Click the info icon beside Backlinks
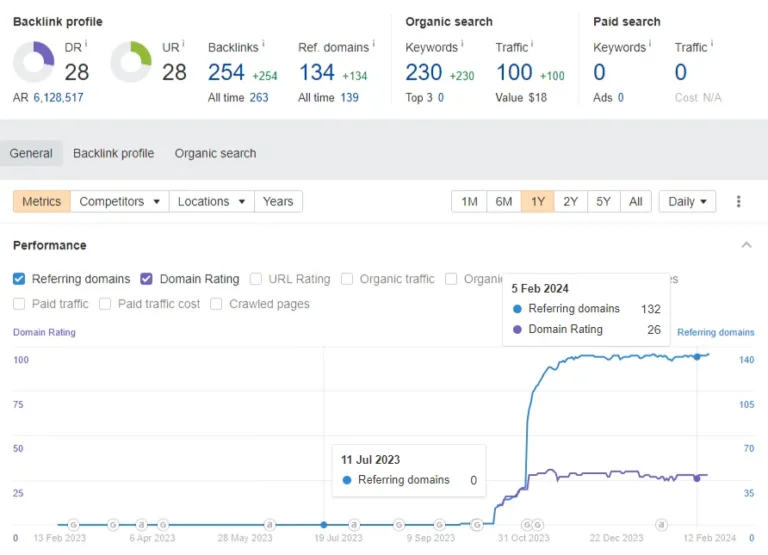This screenshot has height=555, width=768. [x=264, y=44]
